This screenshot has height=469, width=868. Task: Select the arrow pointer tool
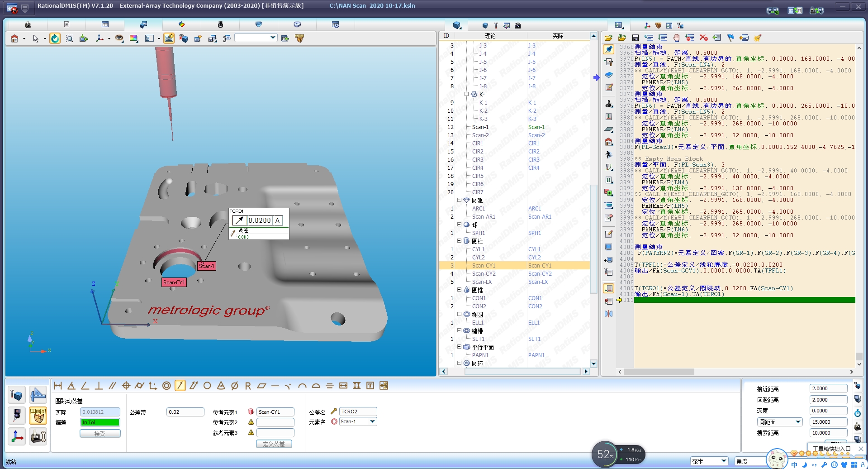[x=36, y=38]
